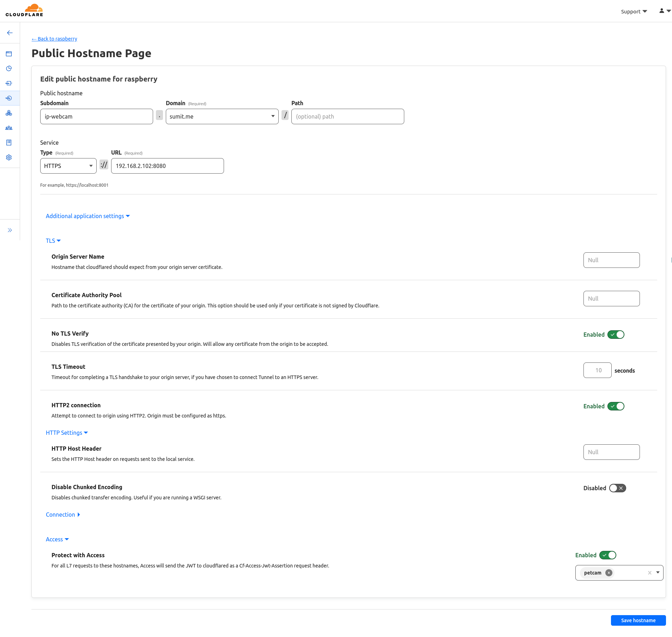Open the Gateway icon in sidebar
This screenshot has width=672, height=637.
click(9, 83)
